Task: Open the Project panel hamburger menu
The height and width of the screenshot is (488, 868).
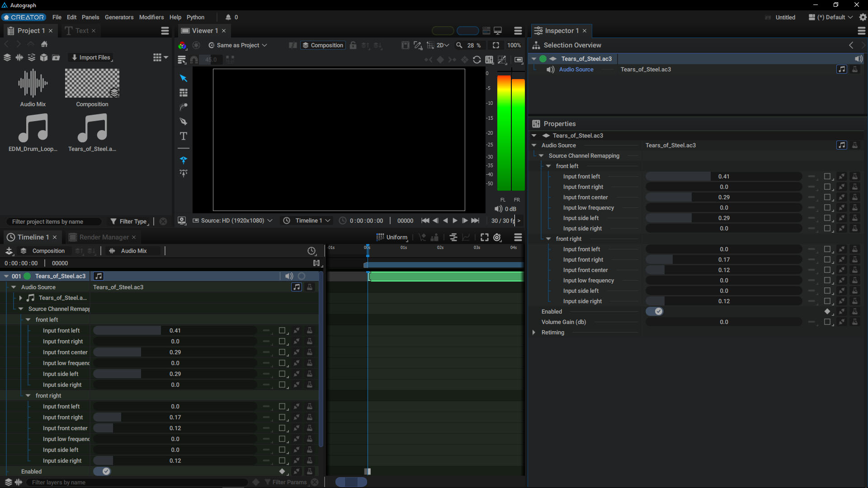Action: 165,31
